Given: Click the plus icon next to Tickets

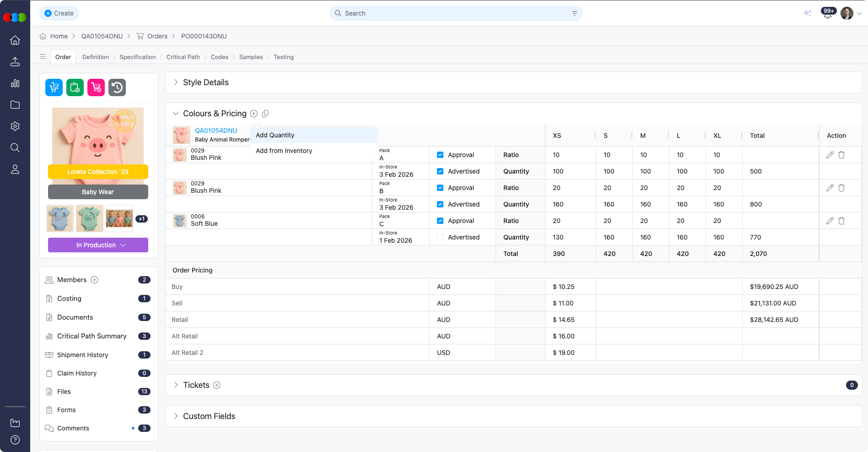Looking at the screenshot, I should coord(217,385).
